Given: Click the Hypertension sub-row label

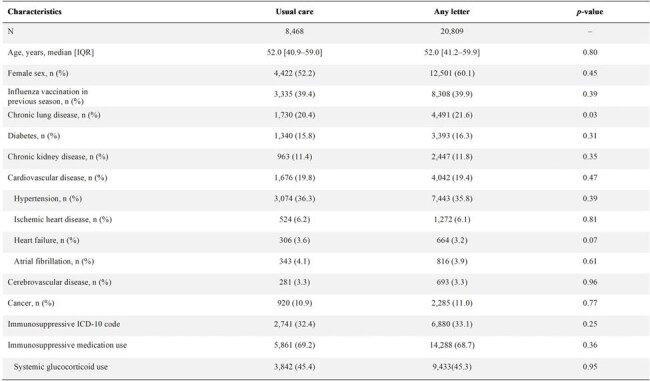Looking at the screenshot, I should (48, 199).
